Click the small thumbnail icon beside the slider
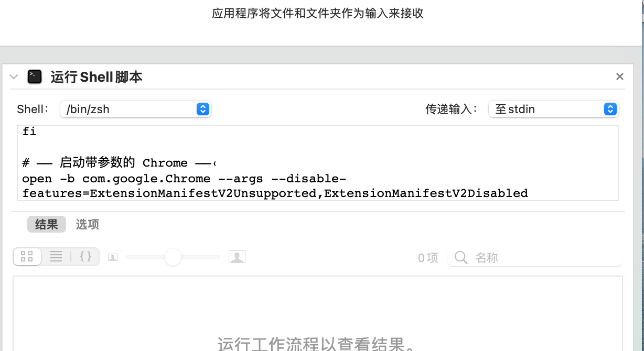 coord(113,257)
